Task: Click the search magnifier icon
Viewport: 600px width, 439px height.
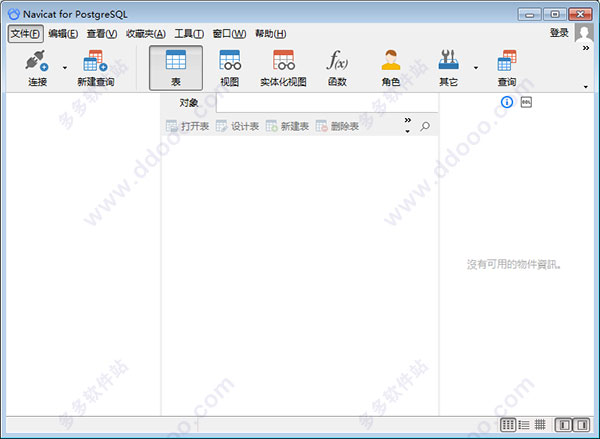Action: (x=425, y=126)
